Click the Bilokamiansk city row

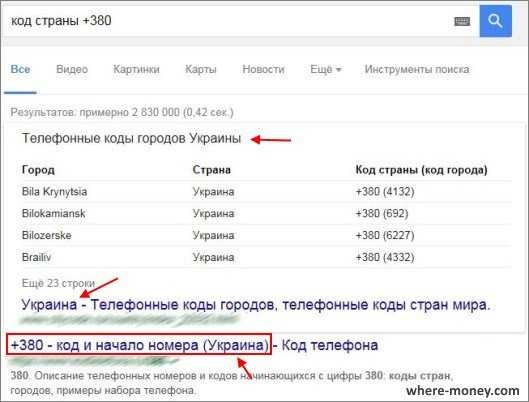coord(265,213)
